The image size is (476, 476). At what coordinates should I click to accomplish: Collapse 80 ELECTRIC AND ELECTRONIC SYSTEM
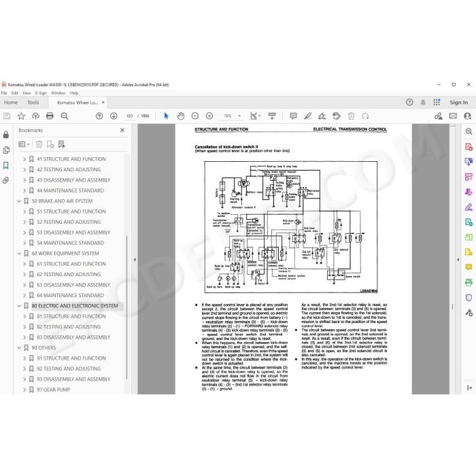tap(20, 306)
